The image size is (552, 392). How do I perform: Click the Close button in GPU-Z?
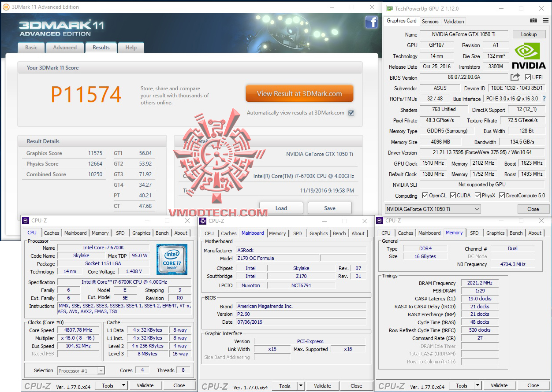click(533, 209)
